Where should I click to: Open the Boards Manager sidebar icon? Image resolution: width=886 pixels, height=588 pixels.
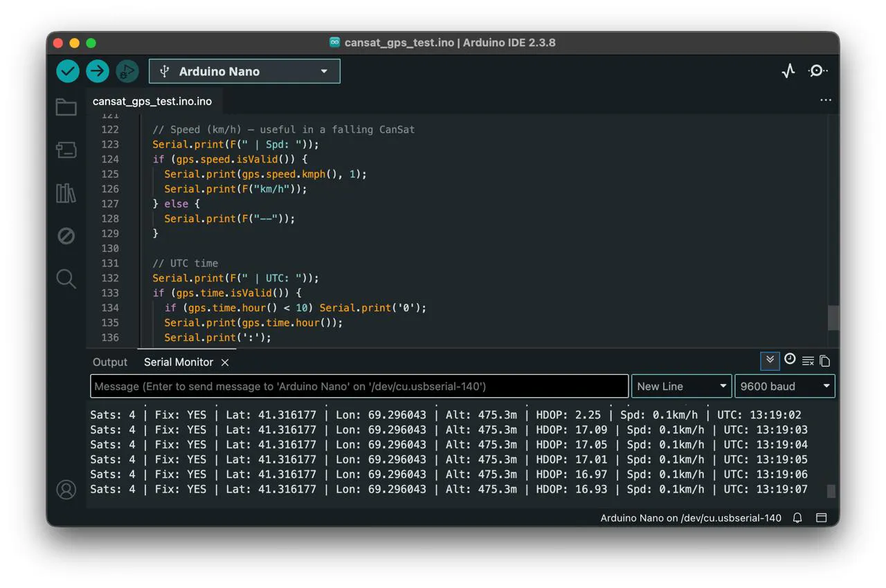pos(66,150)
